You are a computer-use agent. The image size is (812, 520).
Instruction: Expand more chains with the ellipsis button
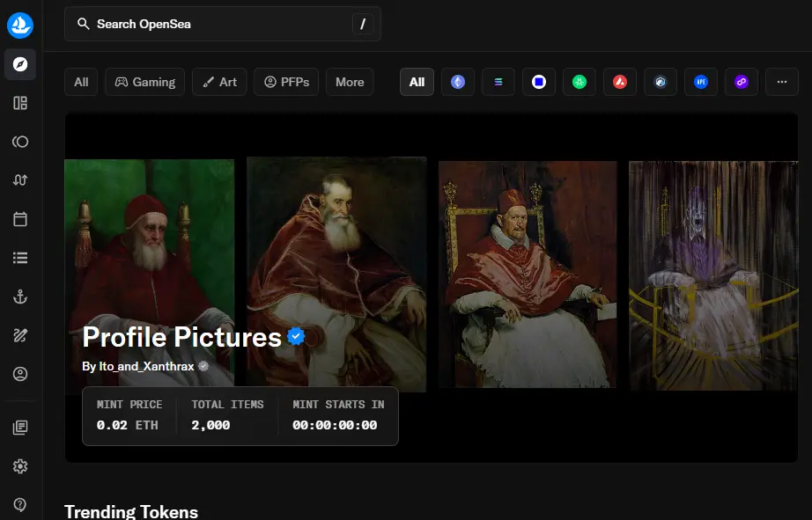tap(781, 82)
